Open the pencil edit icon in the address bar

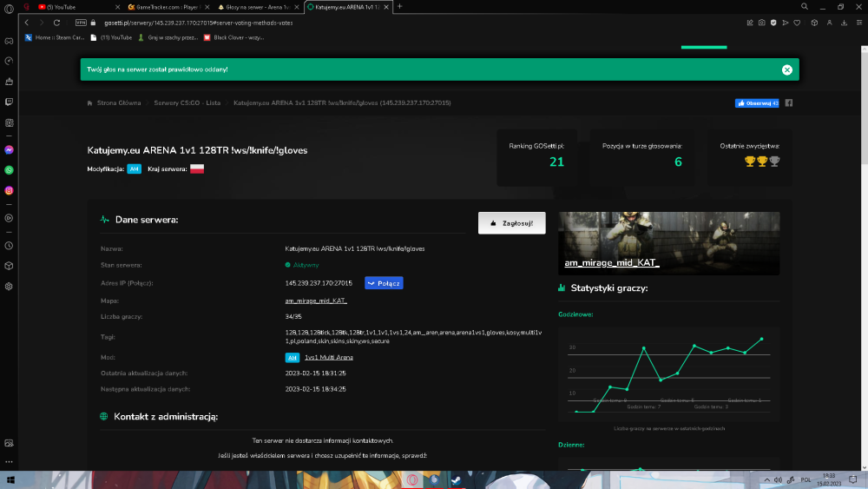click(x=750, y=23)
